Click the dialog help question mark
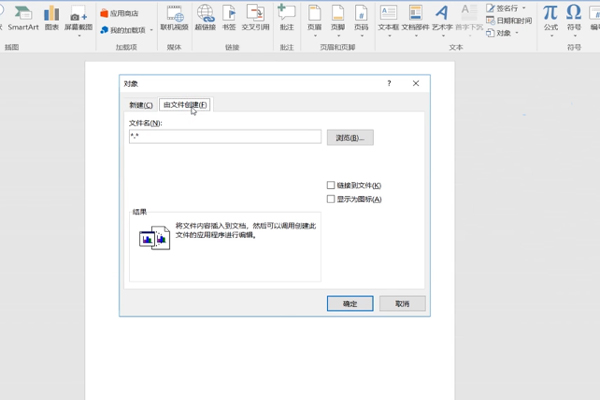The height and width of the screenshot is (400, 600). click(389, 83)
